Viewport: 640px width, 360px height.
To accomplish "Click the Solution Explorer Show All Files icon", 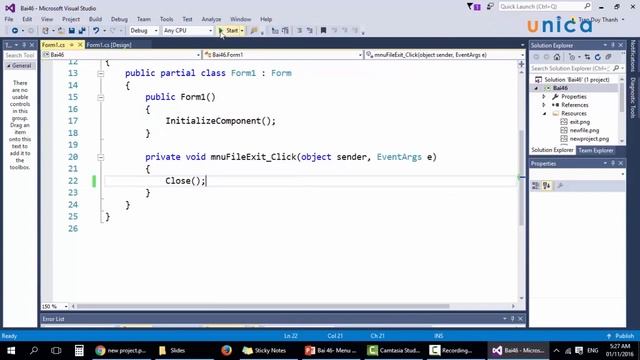I will [608, 57].
